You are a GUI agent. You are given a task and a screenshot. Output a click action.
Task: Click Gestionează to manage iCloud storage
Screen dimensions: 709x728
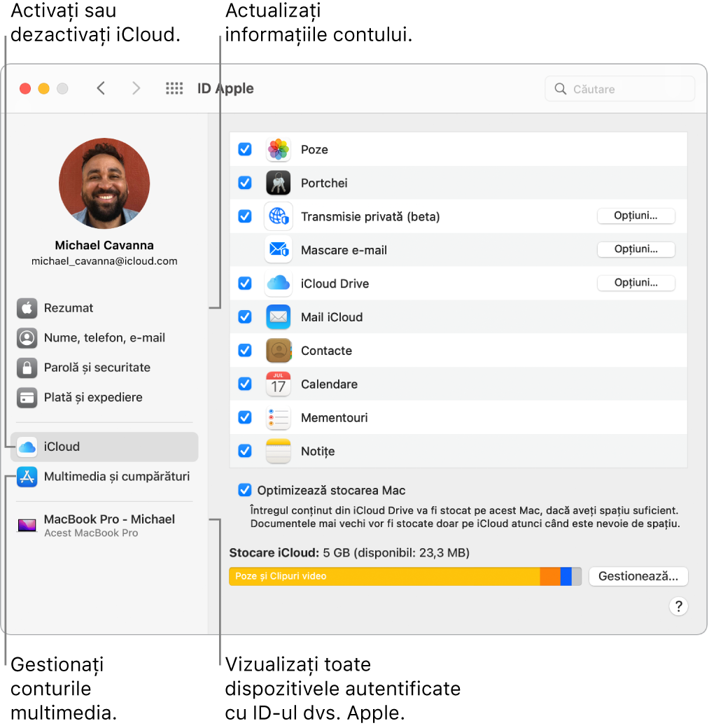pos(638,576)
